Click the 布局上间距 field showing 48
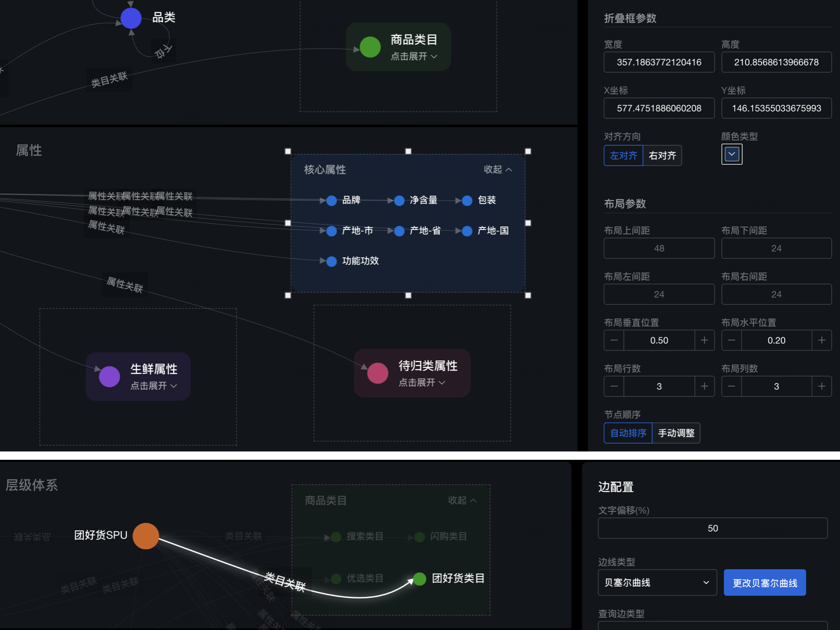 click(x=659, y=248)
